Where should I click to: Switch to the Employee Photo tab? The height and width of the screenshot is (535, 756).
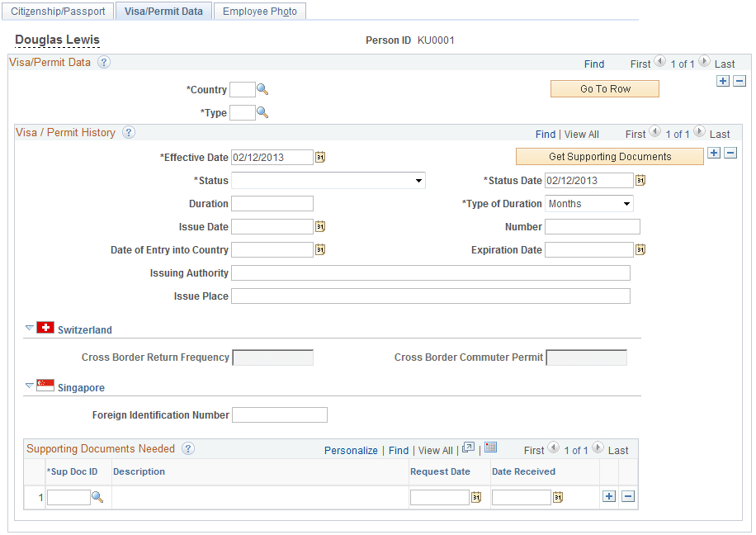(x=260, y=11)
